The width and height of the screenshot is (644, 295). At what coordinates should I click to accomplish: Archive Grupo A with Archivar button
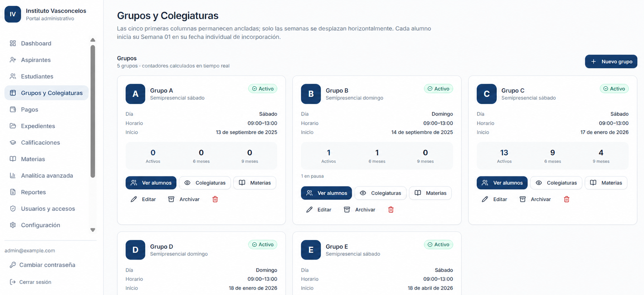tap(184, 199)
